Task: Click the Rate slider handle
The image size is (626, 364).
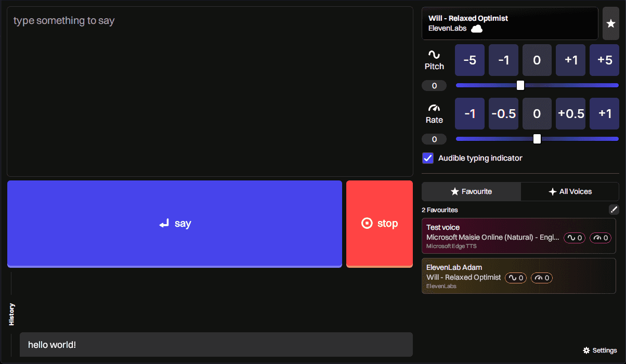Action: click(537, 139)
